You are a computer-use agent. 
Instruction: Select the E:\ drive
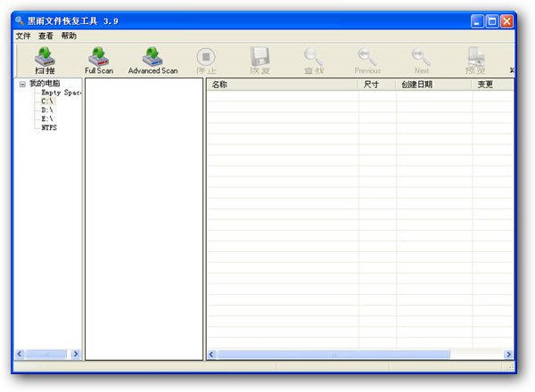pyautogui.click(x=47, y=119)
